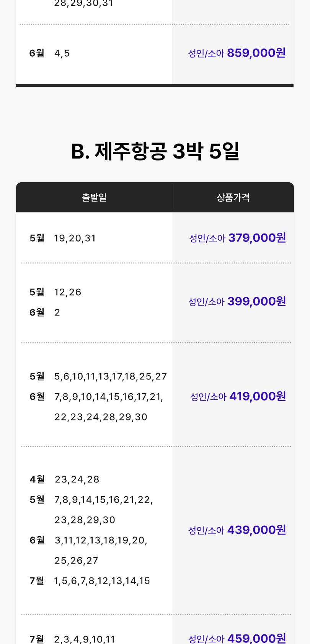Click 4월 dates 23,24,28
The width and height of the screenshot is (310, 644).
coord(77,479)
